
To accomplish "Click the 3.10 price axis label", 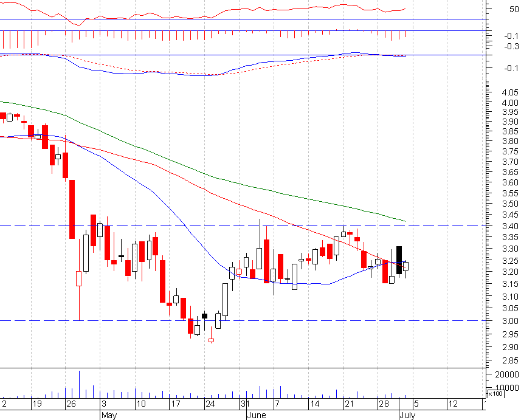I will pyautogui.click(x=510, y=297).
